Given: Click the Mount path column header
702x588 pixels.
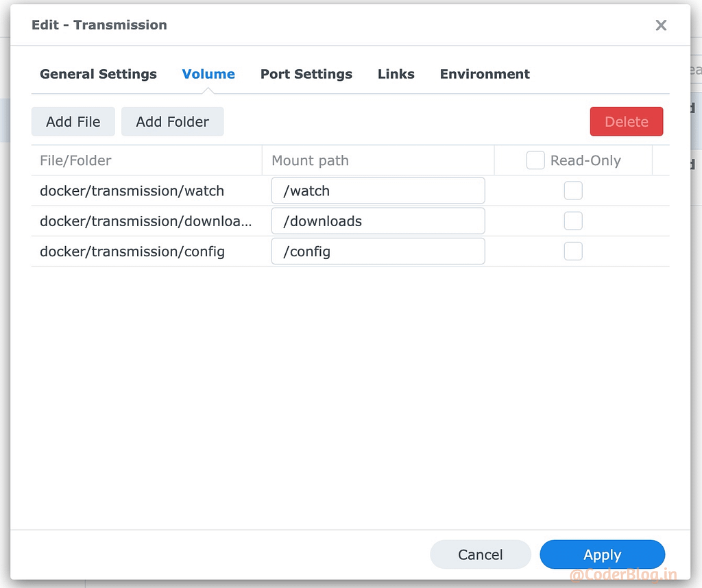Looking at the screenshot, I should pyautogui.click(x=378, y=160).
